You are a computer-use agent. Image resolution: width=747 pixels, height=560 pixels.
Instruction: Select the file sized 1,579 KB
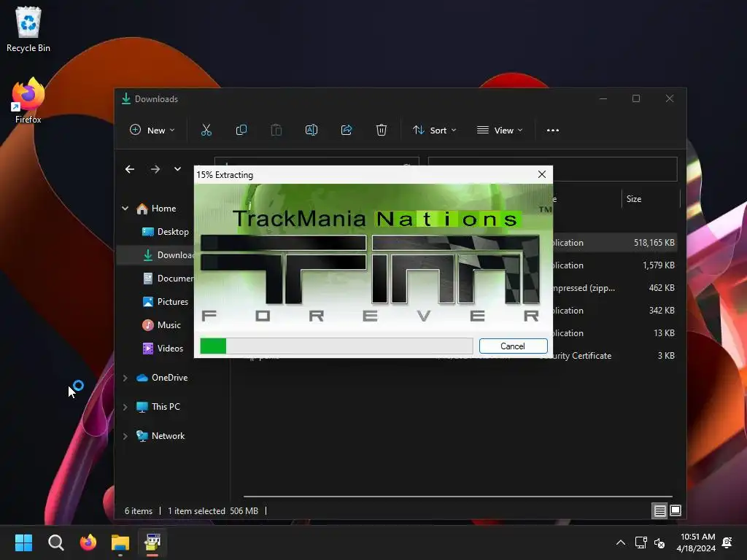pyautogui.click(x=614, y=265)
